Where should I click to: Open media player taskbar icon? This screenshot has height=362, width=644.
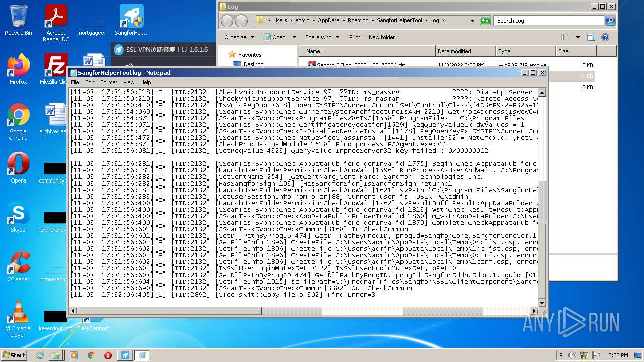pyautogui.click(x=74, y=355)
